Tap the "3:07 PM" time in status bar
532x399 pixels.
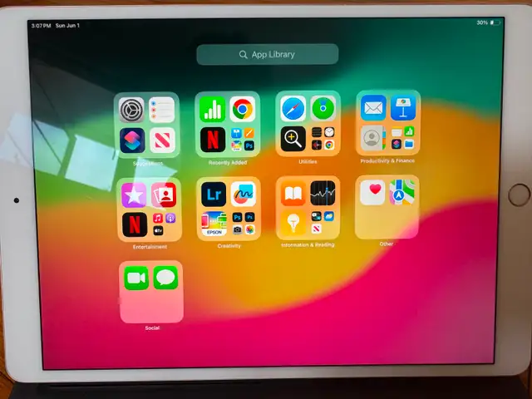pyautogui.click(x=41, y=26)
